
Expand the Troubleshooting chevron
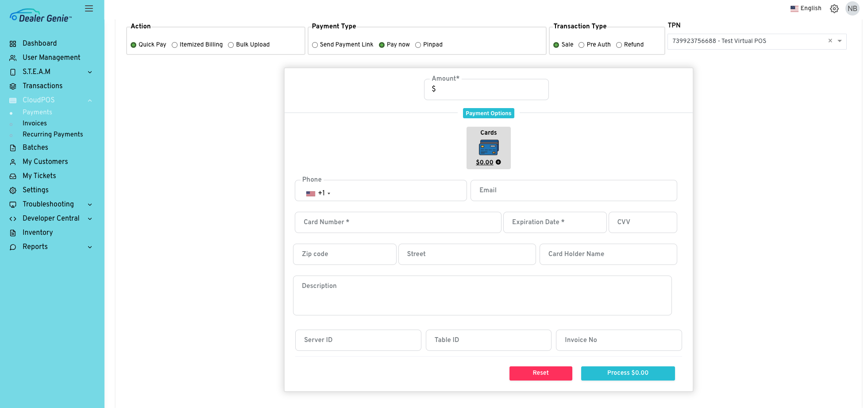[90, 205]
